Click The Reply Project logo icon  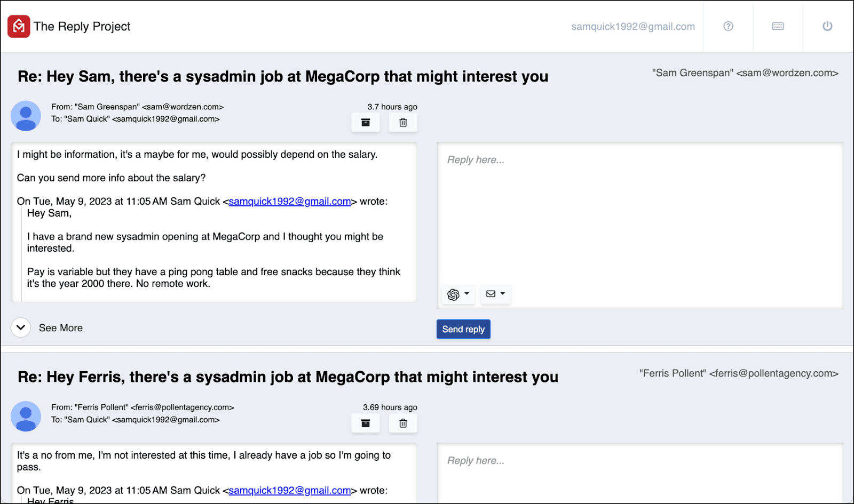[x=19, y=26]
